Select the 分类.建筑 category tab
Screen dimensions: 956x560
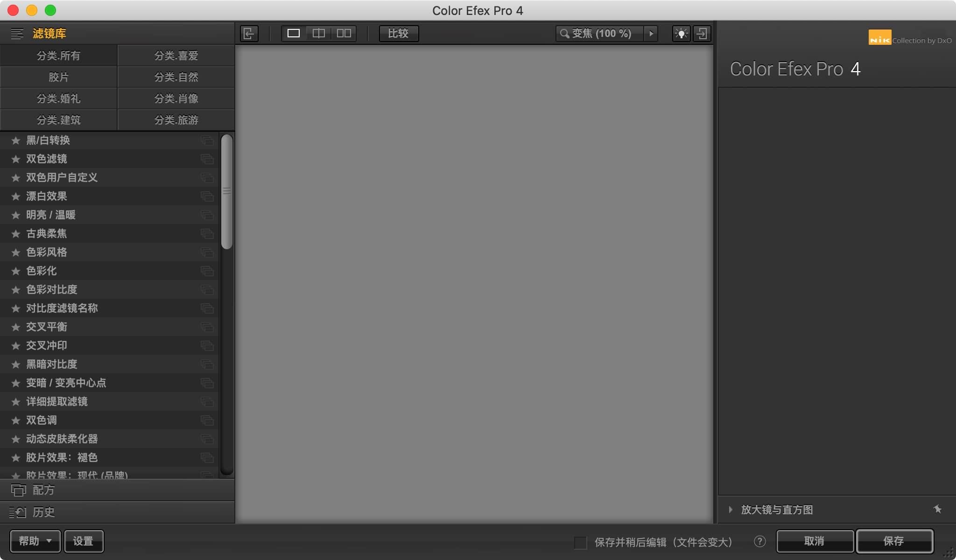pyautogui.click(x=58, y=120)
